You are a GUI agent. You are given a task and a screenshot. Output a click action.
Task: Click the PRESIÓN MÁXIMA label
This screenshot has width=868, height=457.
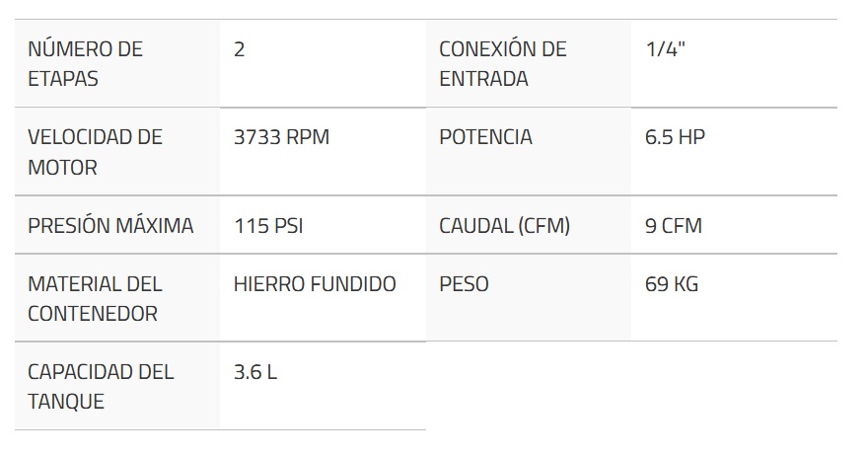point(110,226)
